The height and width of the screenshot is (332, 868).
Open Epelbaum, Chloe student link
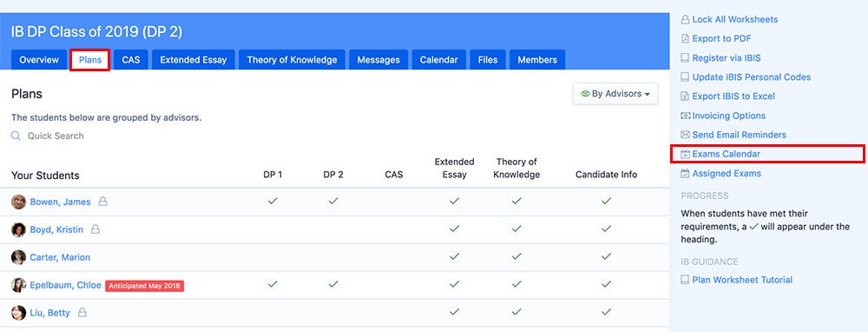coord(65,285)
